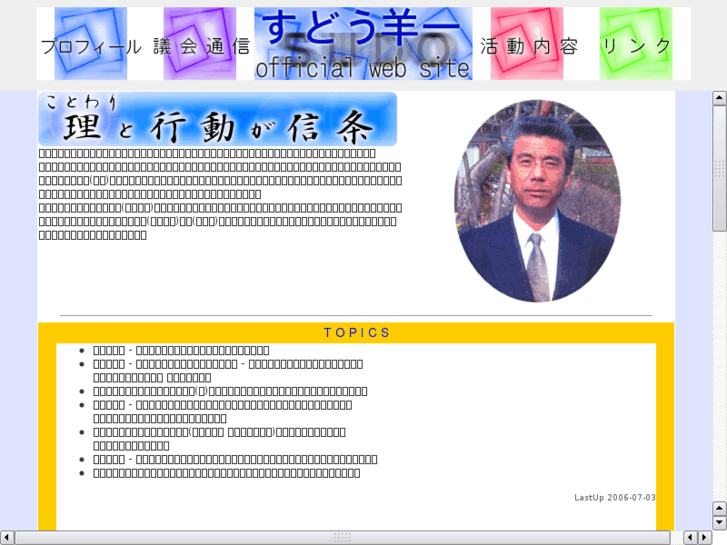Screen dimensions: 727x545
Task: Click the oval portrait photo of the man
Action: pos(538,201)
